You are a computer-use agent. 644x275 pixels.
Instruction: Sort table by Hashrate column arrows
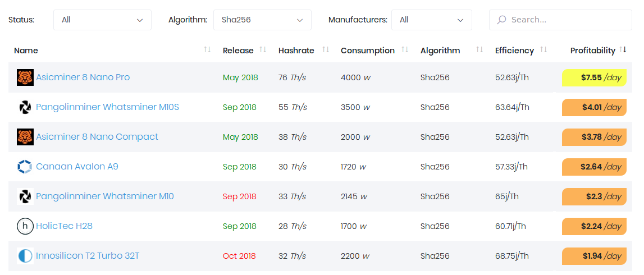pyautogui.click(x=326, y=49)
